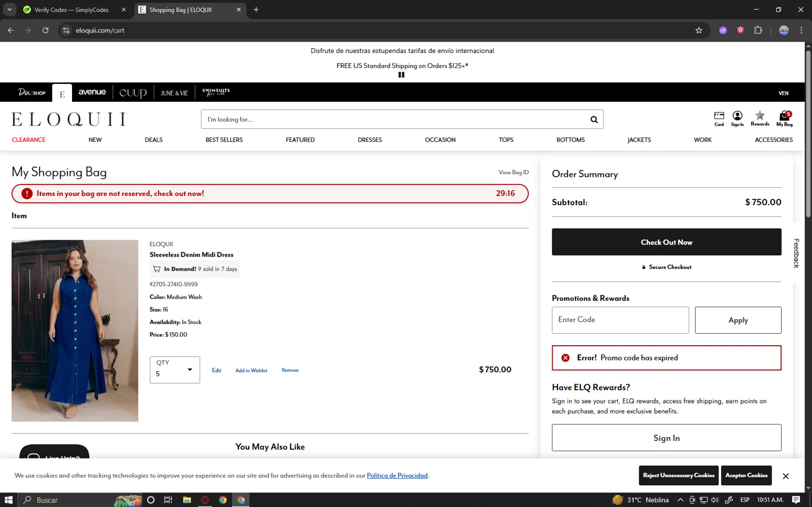Open the browser extensions puzzle icon
The image size is (812, 507).
(x=758, y=30)
